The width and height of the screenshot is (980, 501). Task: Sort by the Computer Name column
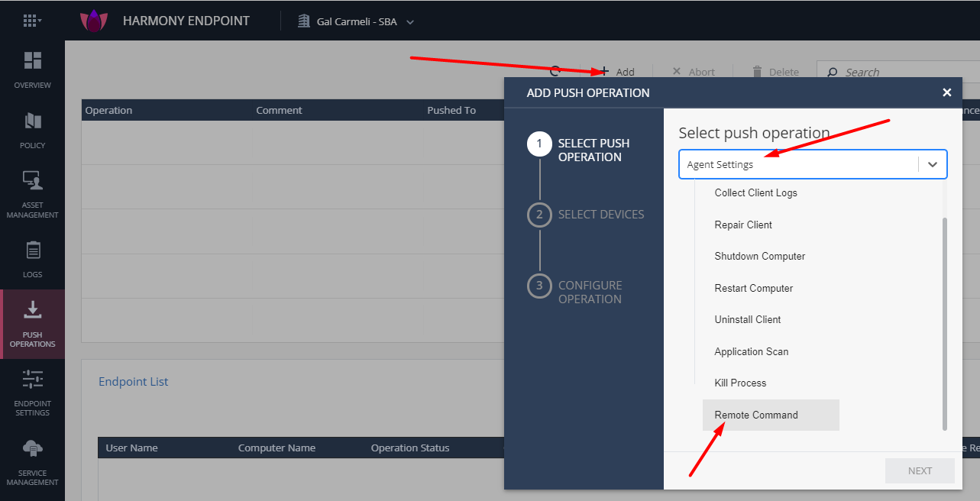277,448
